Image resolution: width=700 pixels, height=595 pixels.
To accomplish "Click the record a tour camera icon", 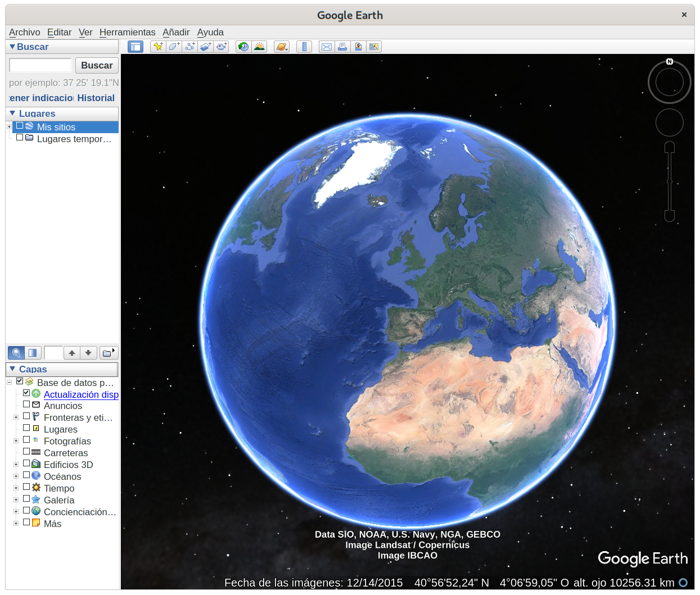I will [x=222, y=47].
